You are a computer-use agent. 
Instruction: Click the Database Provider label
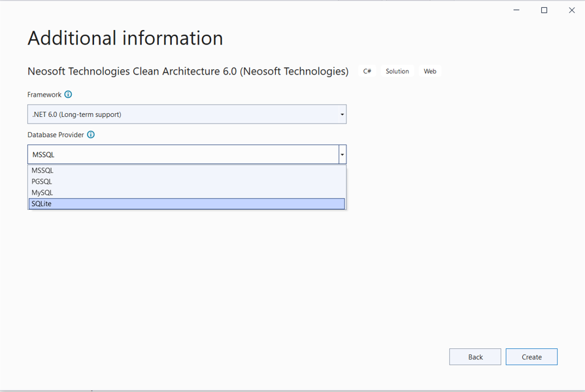click(x=56, y=135)
